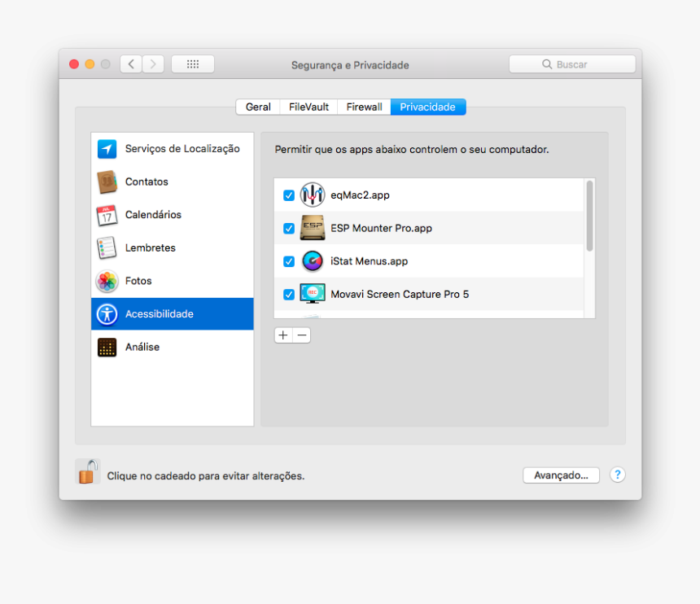Select Fotos in the sidebar
This screenshot has height=604, width=700.
(x=173, y=281)
